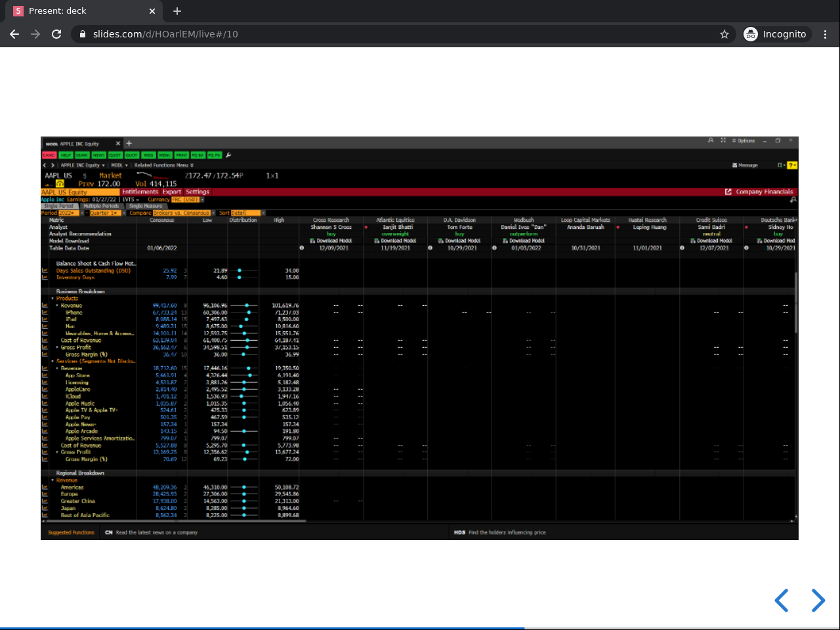Open the Chrome three-dot menu
This screenshot has width=840, height=630.
click(826, 34)
